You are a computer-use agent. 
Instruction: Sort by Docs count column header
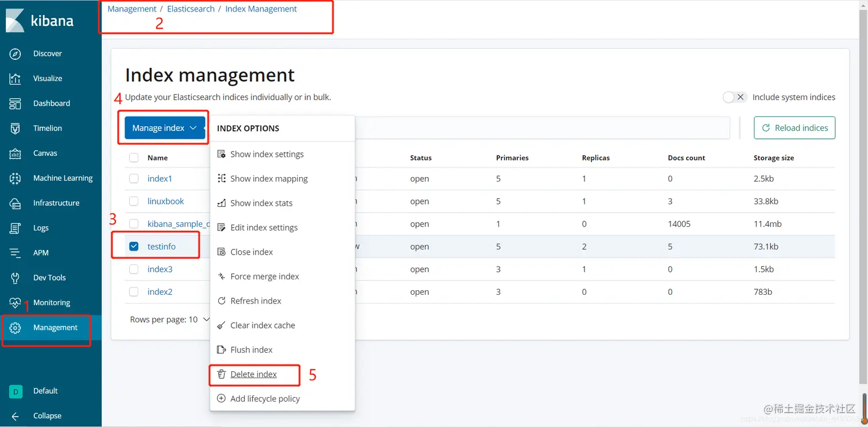pos(687,157)
